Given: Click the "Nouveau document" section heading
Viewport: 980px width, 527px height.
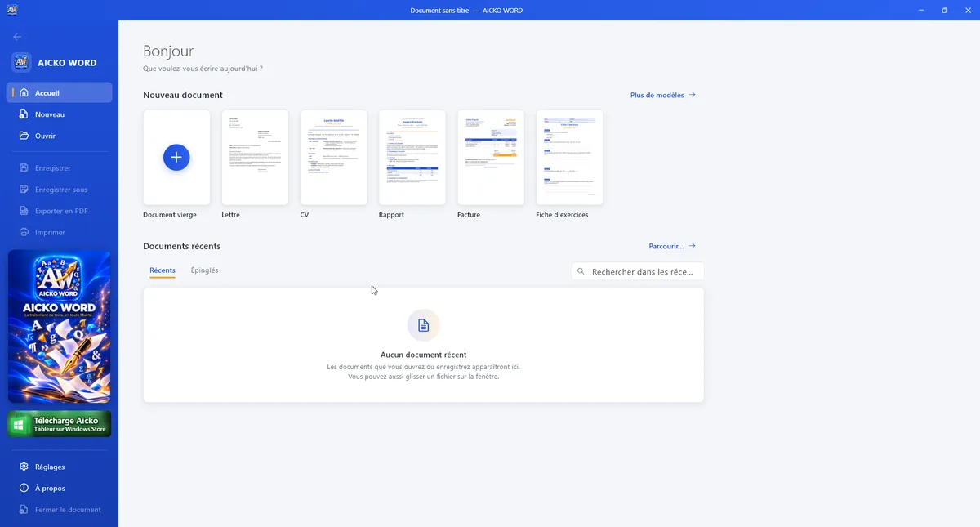Looking at the screenshot, I should click(183, 95).
